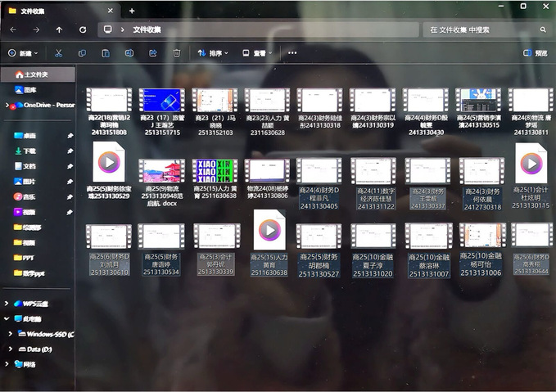Open the 查看 view dropdown
The image size is (556, 392).
[x=258, y=53]
